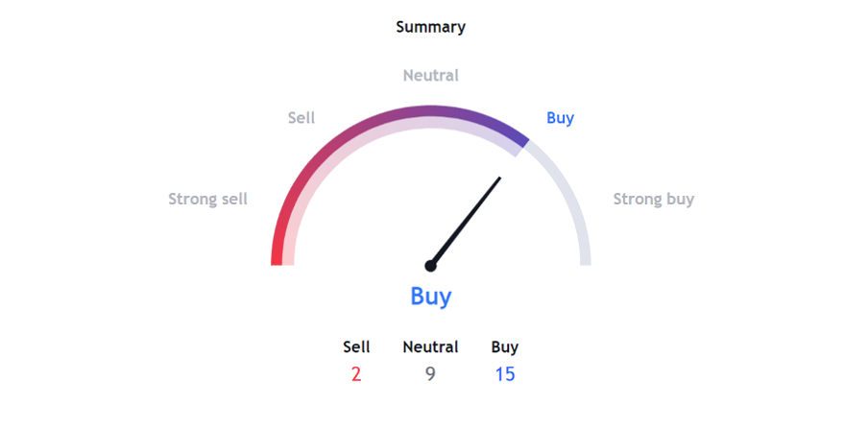Click the Summary heading
868x428 pixels.
[431, 27]
